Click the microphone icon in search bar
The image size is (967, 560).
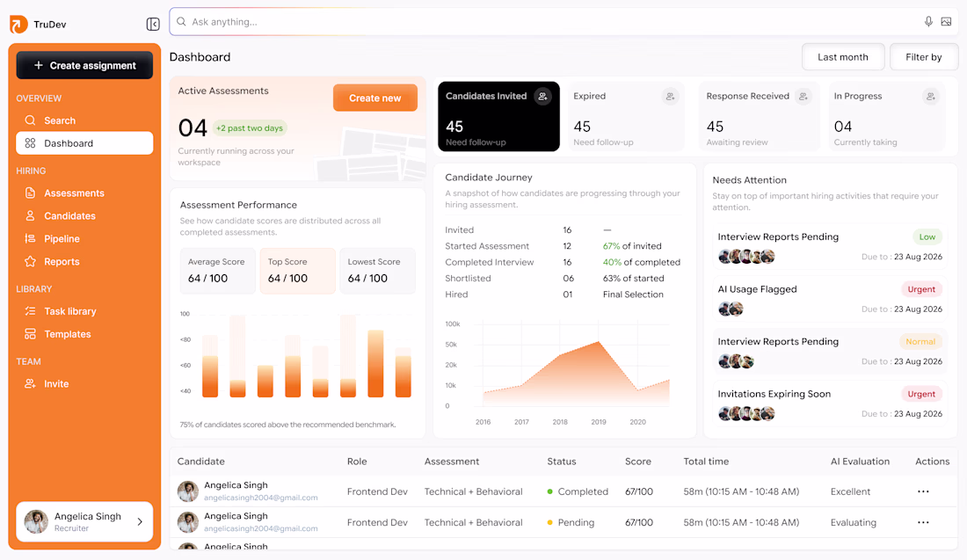(928, 22)
